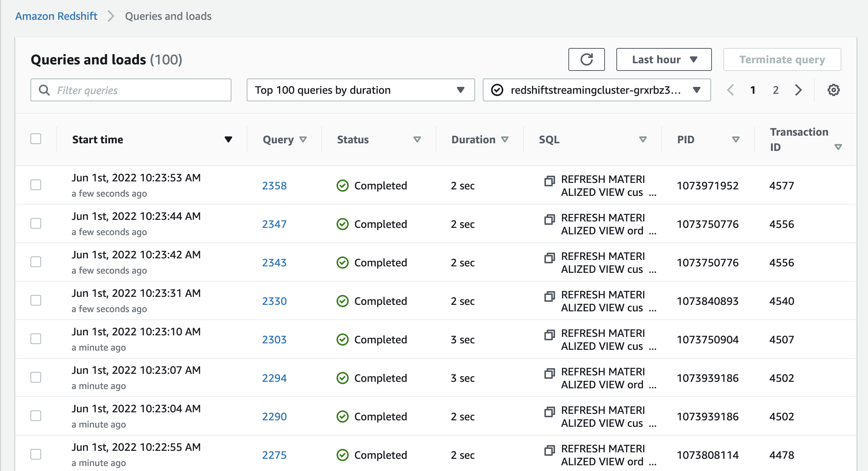The height and width of the screenshot is (471, 868).
Task: Expand Top 100 queries by duration dropdown
Action: click(x=360, y=90)
